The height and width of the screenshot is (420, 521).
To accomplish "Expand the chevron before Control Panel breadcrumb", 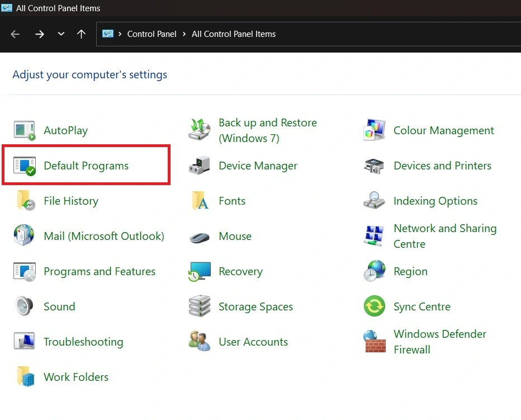I will click(x=120, y=34).
